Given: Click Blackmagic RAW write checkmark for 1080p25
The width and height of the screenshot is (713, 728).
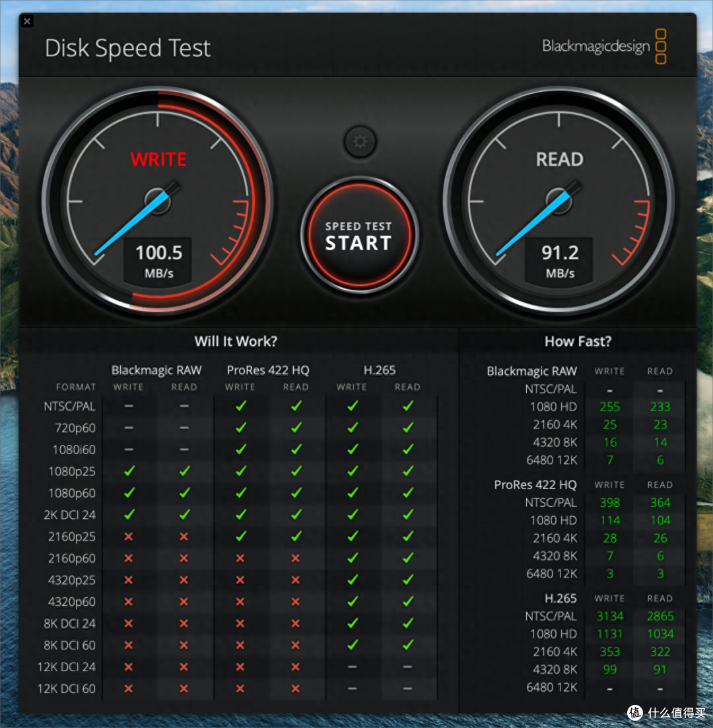Looking at the screenshot, I should [129, 471].
